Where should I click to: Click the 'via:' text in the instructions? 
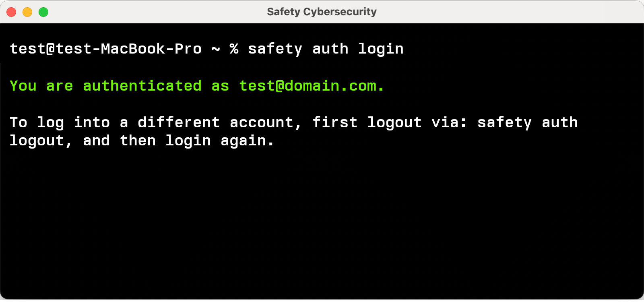(x=449, y=122)
